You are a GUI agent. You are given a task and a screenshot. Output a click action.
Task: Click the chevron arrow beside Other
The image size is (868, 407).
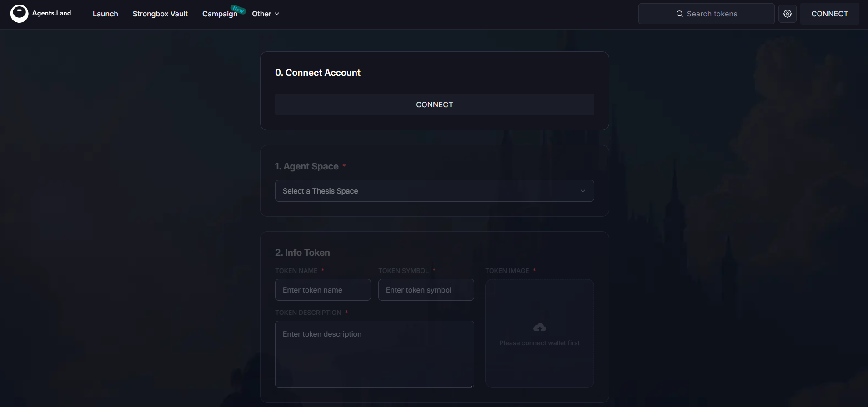(x=277, y=14)
